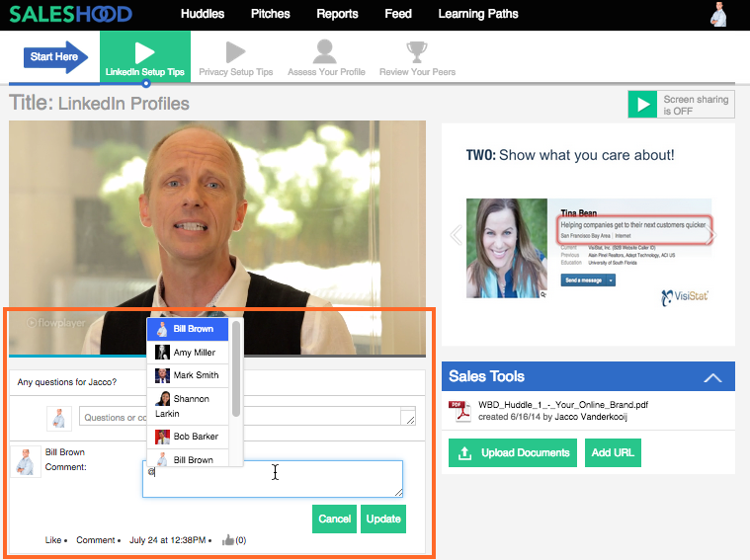Go to next slide arrow
This screenshot has width=750, height=560.
tap(712, 234)
